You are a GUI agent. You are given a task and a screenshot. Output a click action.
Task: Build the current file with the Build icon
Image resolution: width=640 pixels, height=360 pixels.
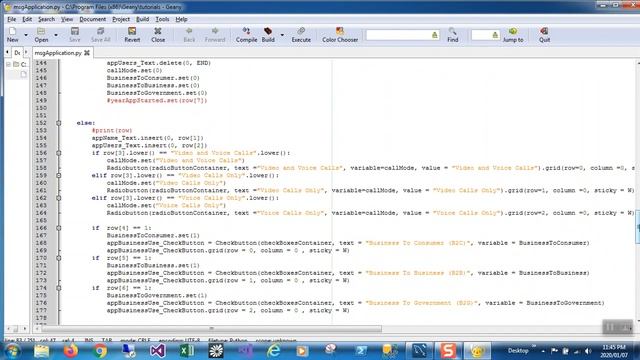(268, 35)
